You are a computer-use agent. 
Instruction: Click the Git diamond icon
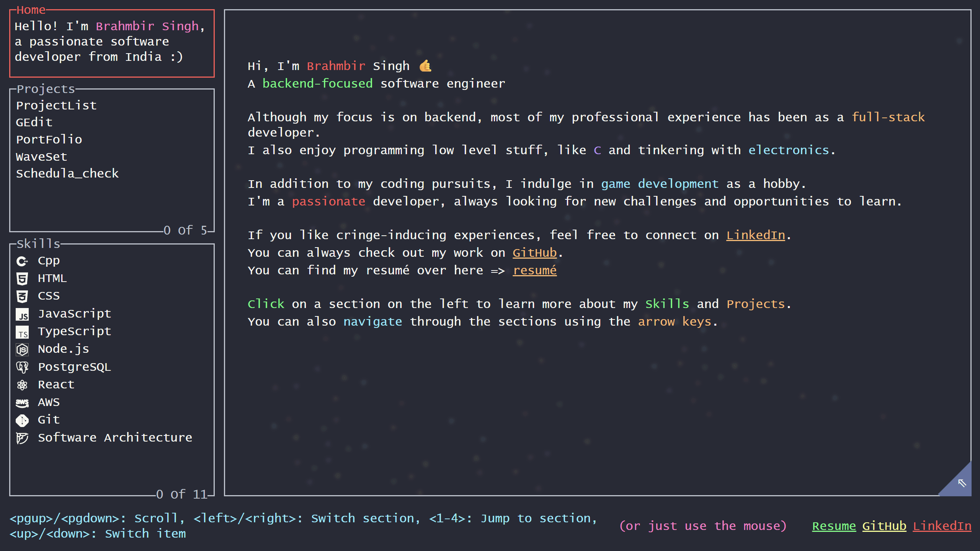[x=22, y=420]
